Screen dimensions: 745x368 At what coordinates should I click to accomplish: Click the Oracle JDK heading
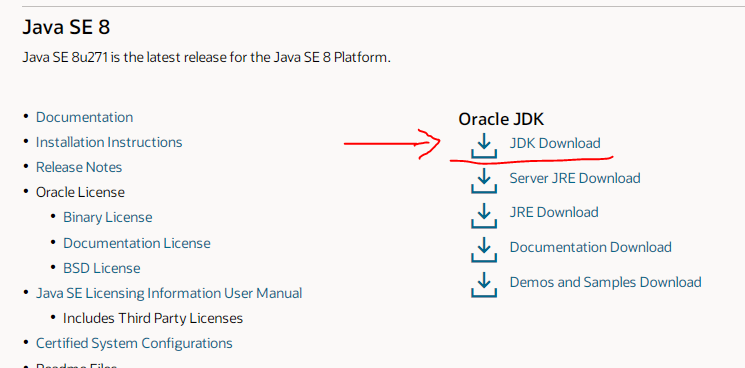(x=501, y=119)
